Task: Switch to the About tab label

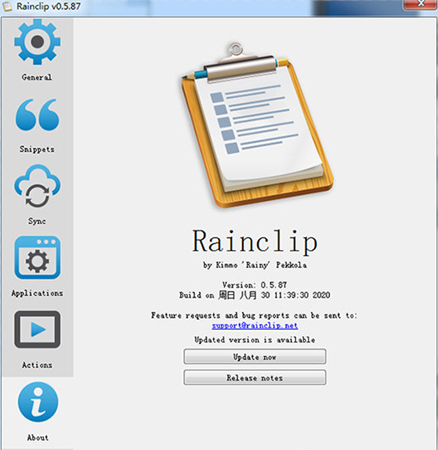Action: click(x=38, y=438)
